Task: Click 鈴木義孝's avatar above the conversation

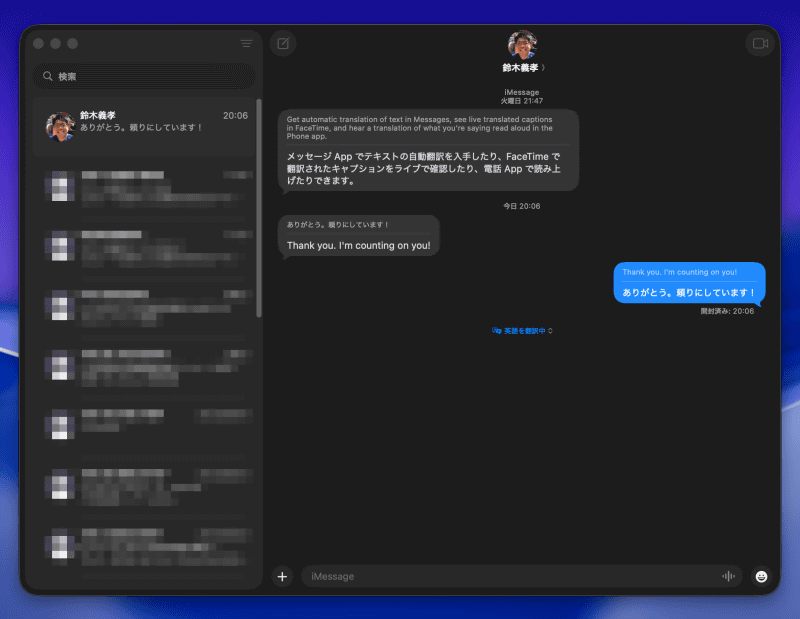Action: [523, 44]
